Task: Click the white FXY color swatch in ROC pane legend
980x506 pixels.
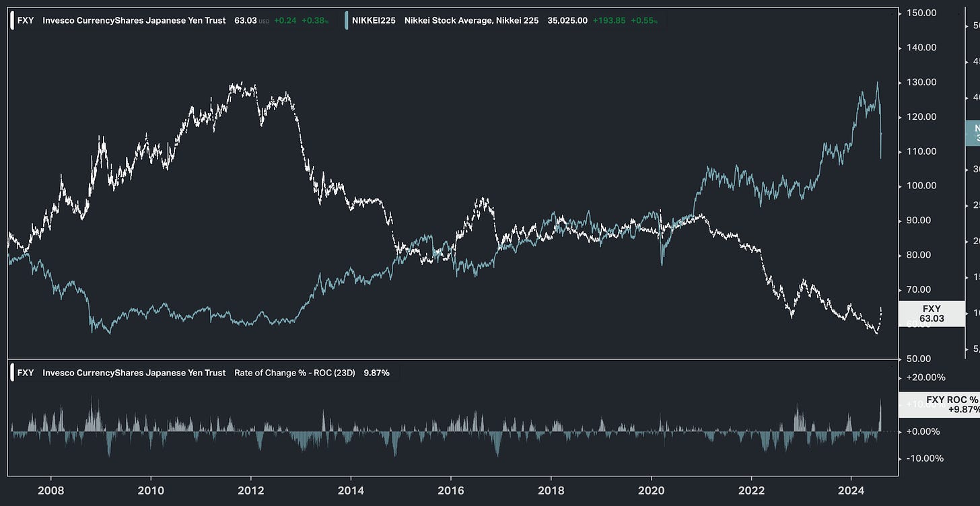Action: point(13,373)
